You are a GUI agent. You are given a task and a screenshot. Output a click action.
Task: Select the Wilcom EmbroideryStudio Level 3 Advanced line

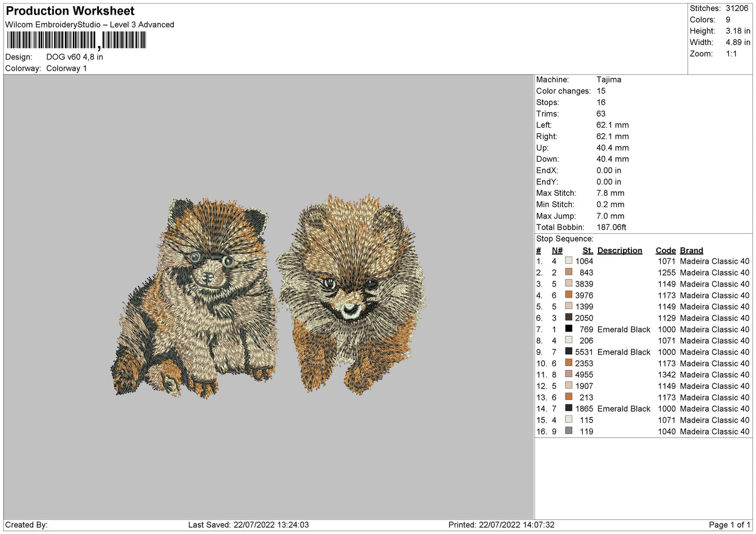pyautogui.click(x=89, y=25)
